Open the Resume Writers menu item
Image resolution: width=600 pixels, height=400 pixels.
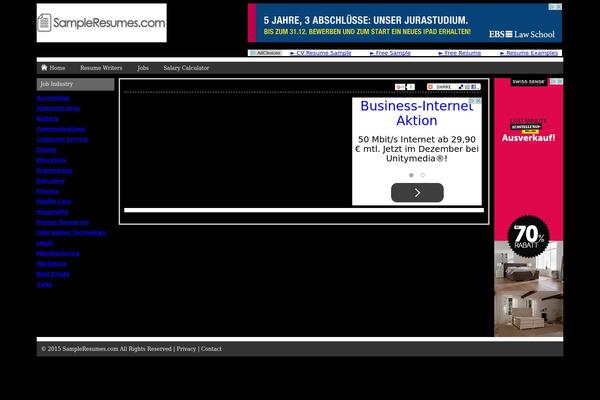pyautogui.click(x=101, y=68)
